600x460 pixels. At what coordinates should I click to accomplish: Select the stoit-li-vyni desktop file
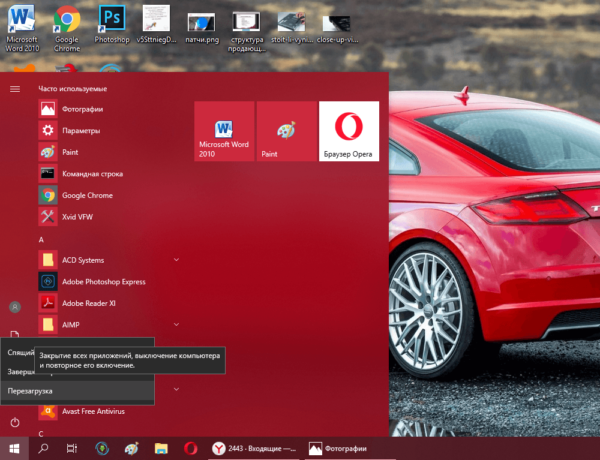coord(292,28)
